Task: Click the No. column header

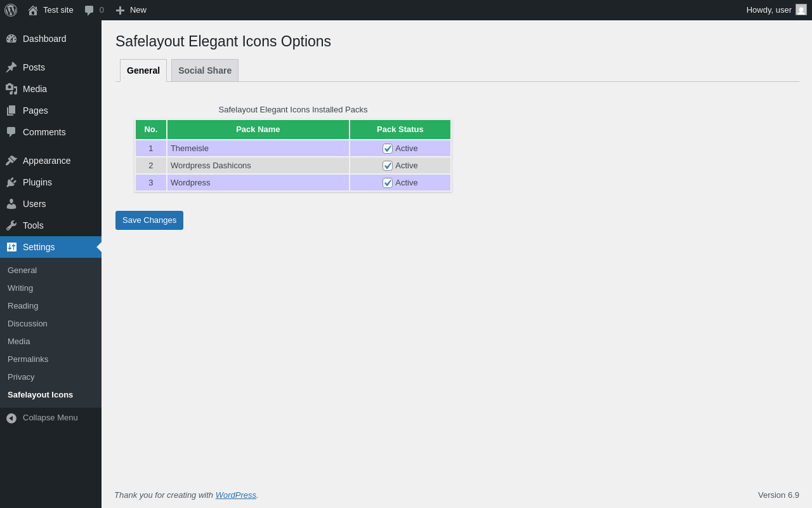Action: tap(151, 130)
